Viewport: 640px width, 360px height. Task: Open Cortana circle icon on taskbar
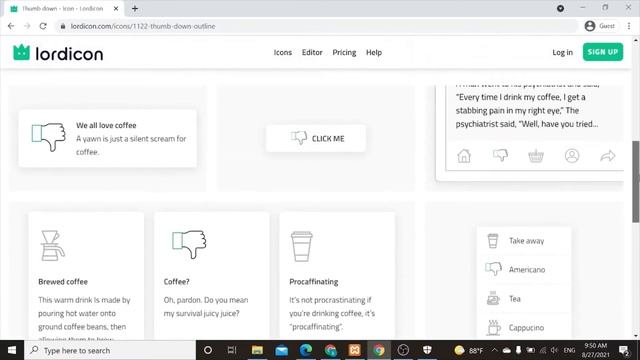point(208,350)
